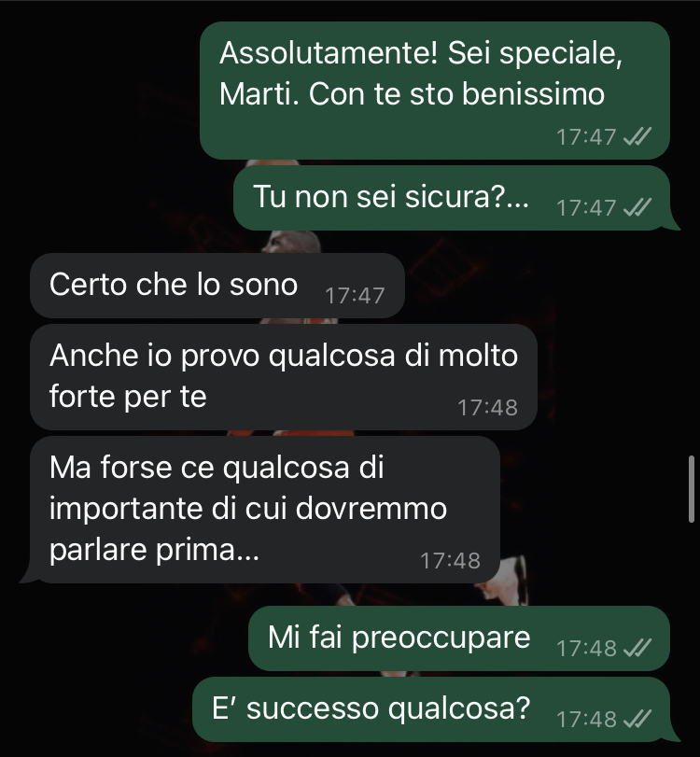Click the 17:47 timestamp under 'Con te sto benissimo'
Viewport: 700px width, 757px height.
(586, 136)
